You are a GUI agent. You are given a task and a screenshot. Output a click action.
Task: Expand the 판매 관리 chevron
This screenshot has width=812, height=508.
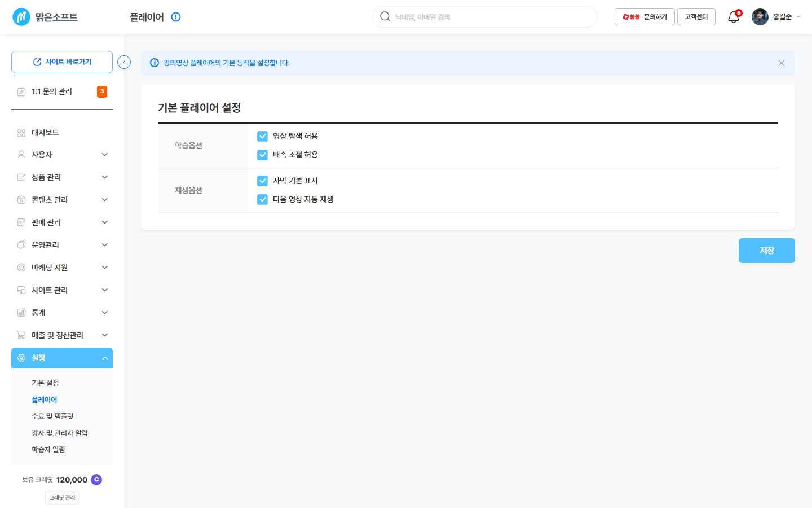[105, 222]
